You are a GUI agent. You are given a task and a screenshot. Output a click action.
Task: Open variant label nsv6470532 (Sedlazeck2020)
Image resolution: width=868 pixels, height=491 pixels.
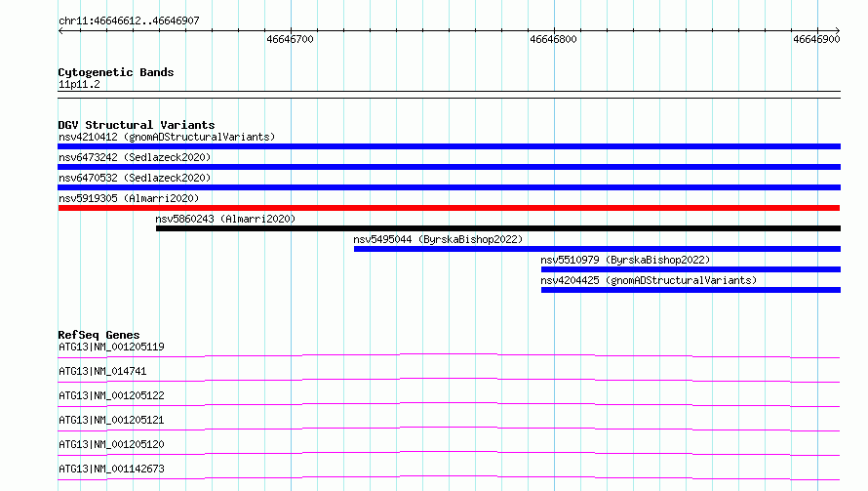[135, 178]
